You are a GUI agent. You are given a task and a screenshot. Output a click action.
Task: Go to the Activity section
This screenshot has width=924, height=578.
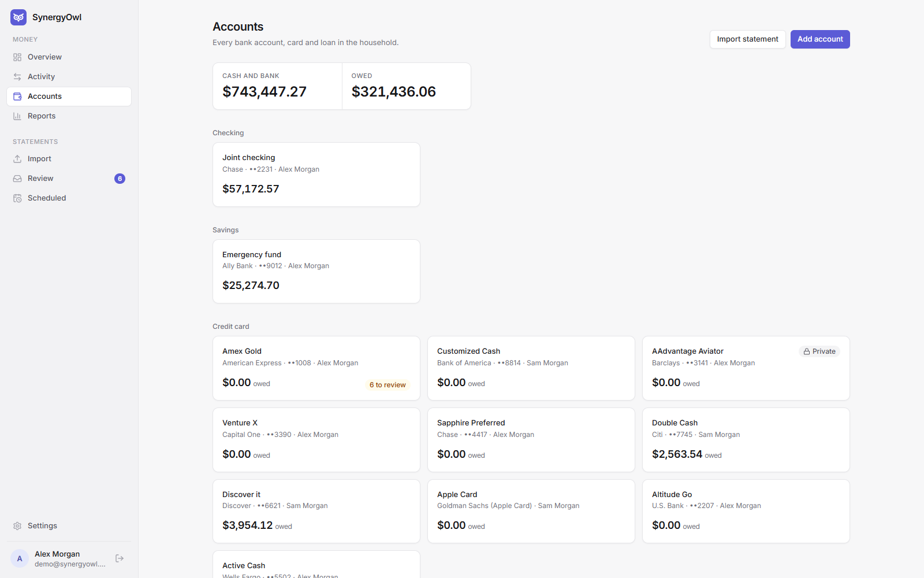tap(69, 77)
